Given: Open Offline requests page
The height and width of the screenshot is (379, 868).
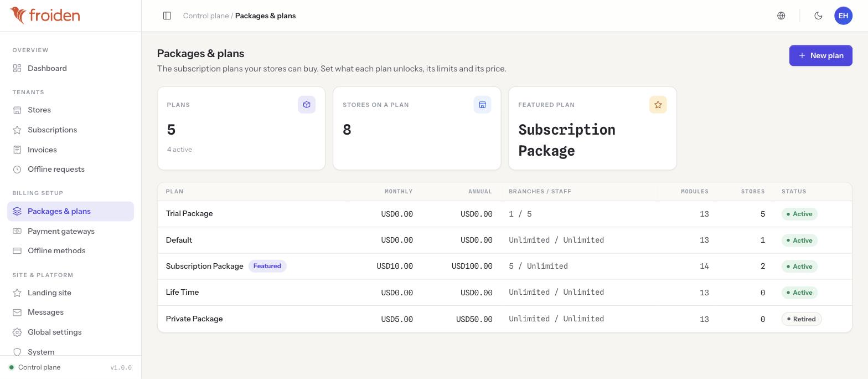Looking at the screenshot, I should pos(70,170).
